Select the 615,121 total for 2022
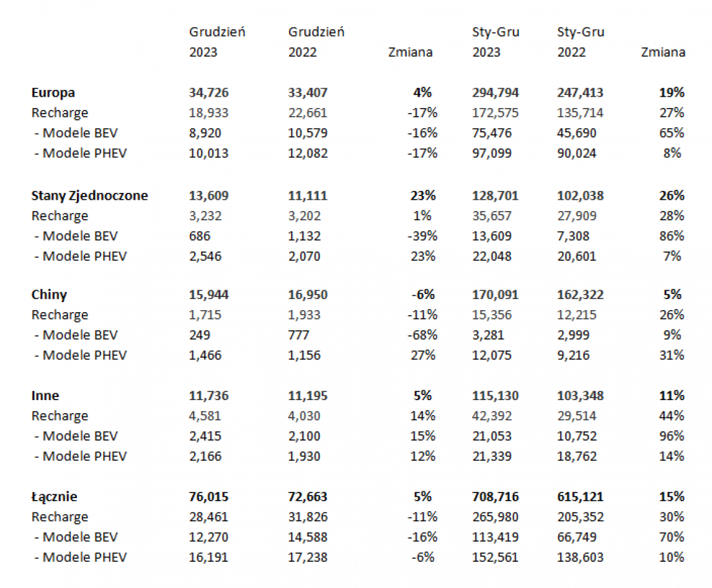The height and width of the screenshot is (588, 712). coord(580,497)
